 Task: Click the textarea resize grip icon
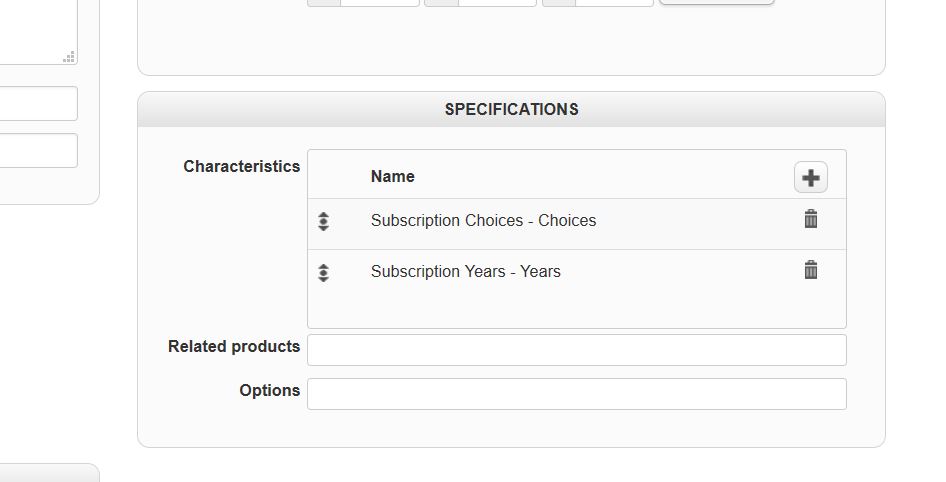(x=69, y=58)
